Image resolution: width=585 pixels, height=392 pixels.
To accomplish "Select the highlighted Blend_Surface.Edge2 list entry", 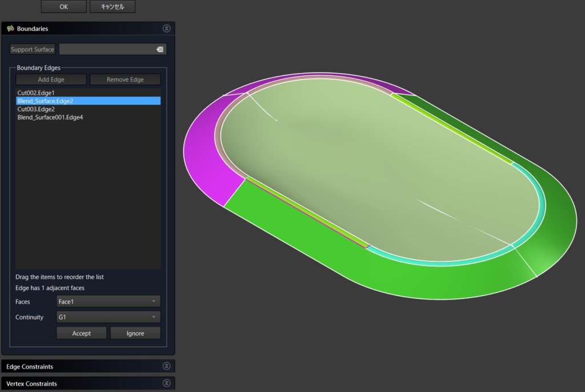I will pos(45,101).
